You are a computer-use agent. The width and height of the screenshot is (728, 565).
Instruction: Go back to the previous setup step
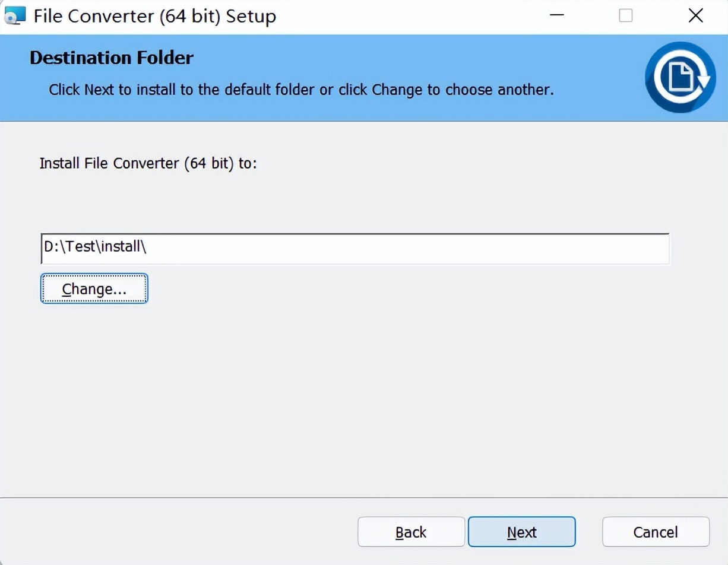point(411,532)
